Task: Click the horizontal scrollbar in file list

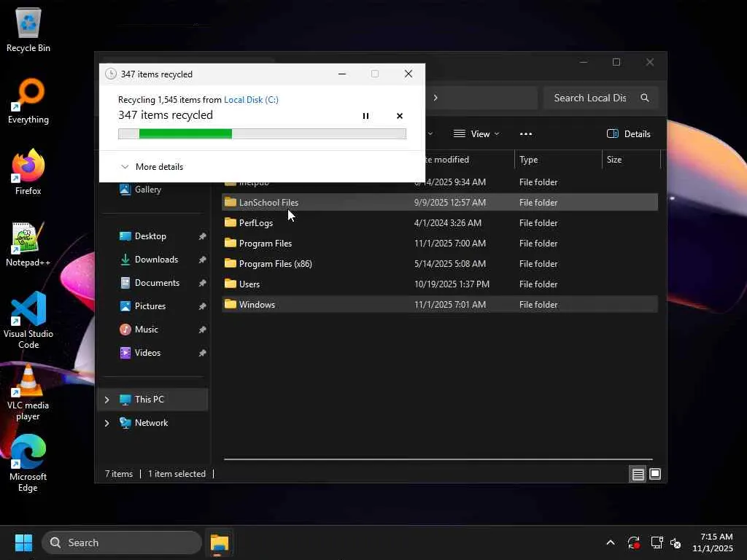Action: click(438, 459)
